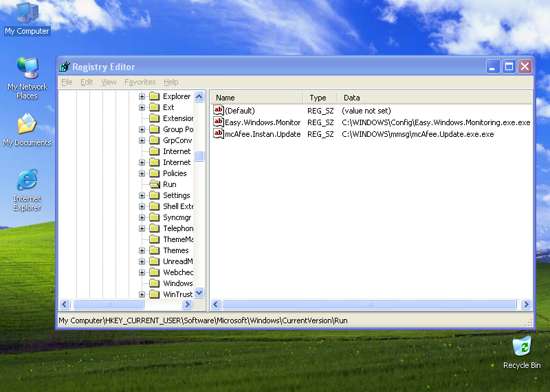Open the Help menu
Image resolution: width=550 pixels, height=392 pixels.
tap(170, 82)
